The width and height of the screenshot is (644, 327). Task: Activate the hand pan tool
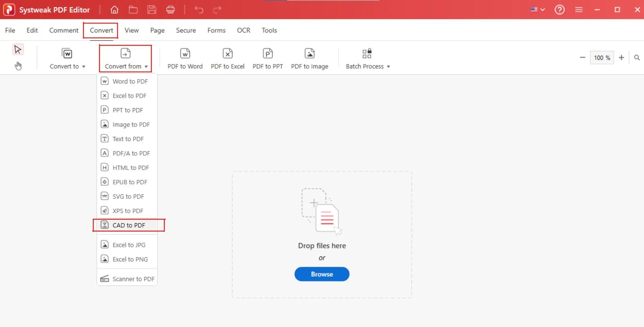(x=18, y=66)
